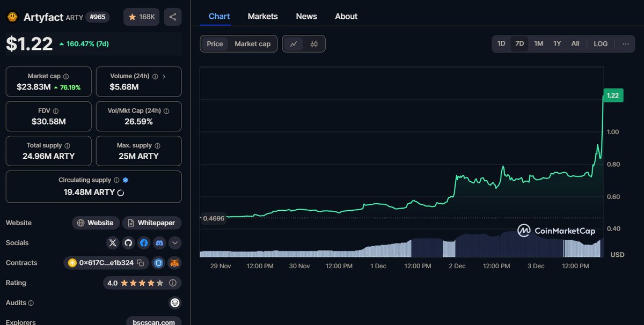The image size is (644, 325).
Task: Open the Chart tab
Action: pyautogui.click(x=219, y=16)
